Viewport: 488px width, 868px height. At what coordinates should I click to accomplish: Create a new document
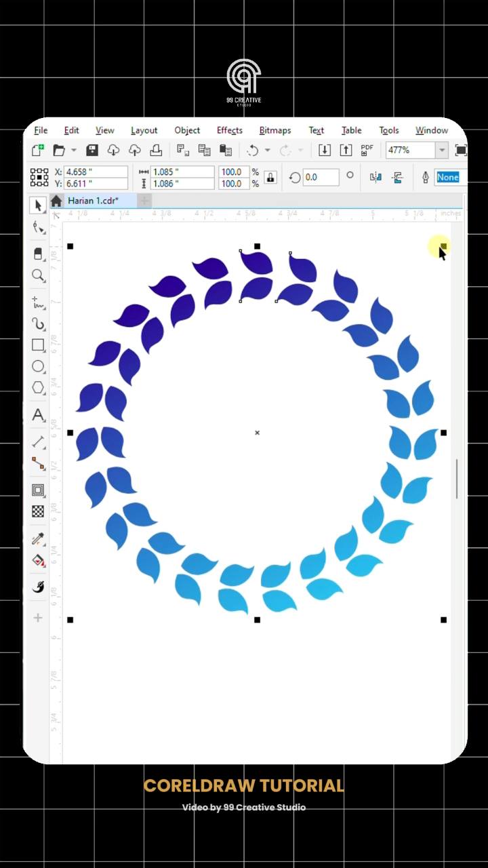[38, 150]
